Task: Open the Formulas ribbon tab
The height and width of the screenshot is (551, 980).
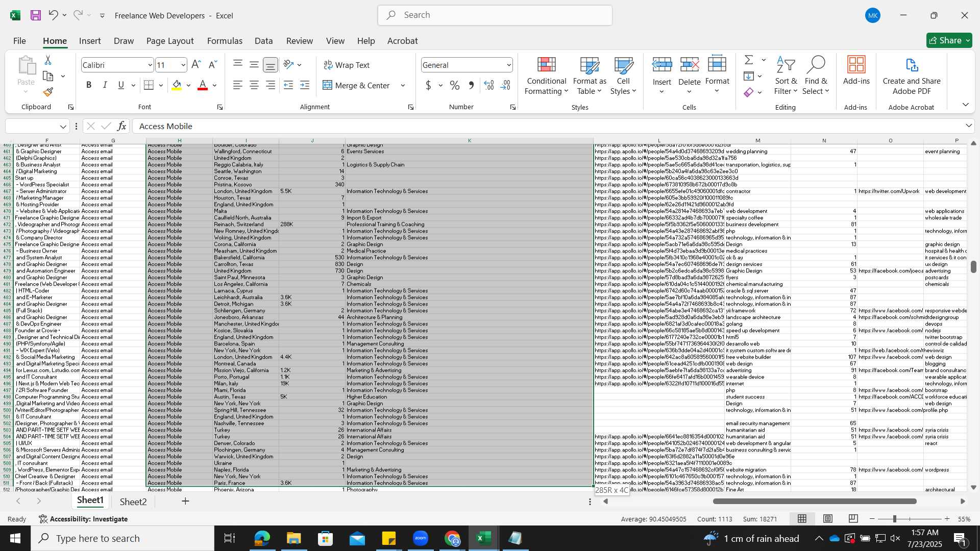Action: pyautogui.click(x=225, y=41)
